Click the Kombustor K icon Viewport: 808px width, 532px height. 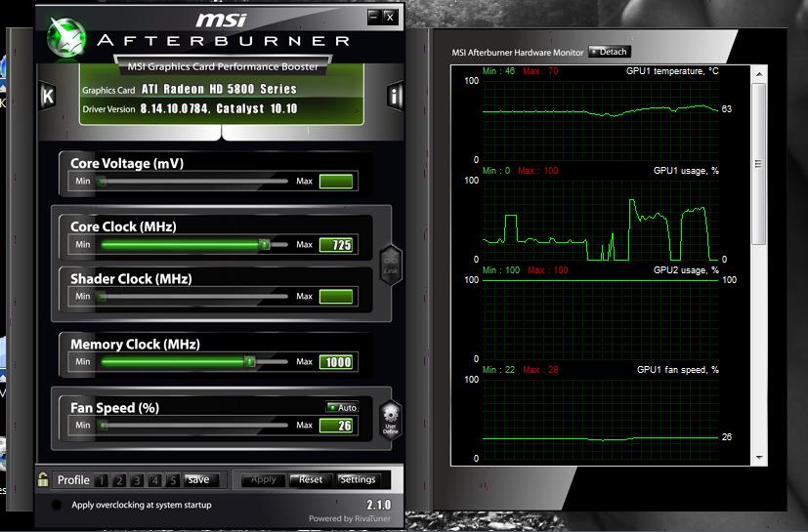[x=47, y=96]
